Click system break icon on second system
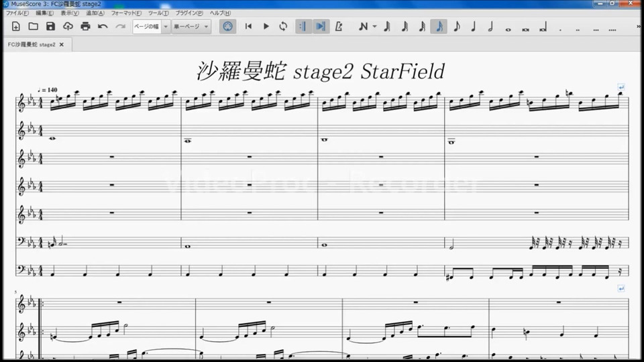 tap(621, 288)
